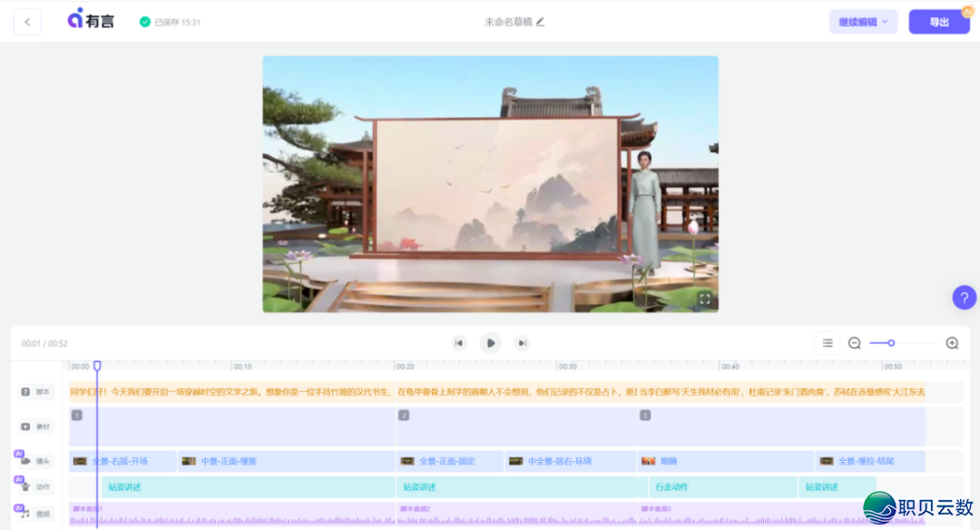Click the back arrow at top left

27,21
